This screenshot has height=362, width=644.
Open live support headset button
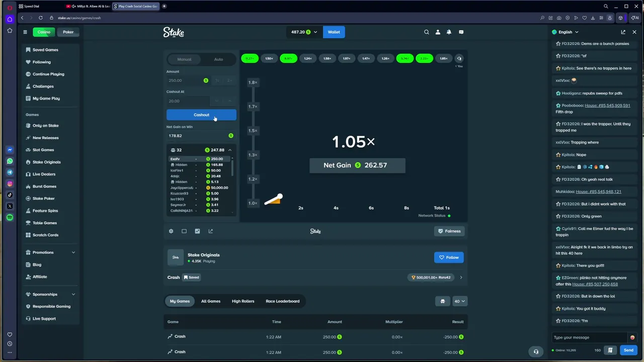pyautogui.click(x=536, y=352)
